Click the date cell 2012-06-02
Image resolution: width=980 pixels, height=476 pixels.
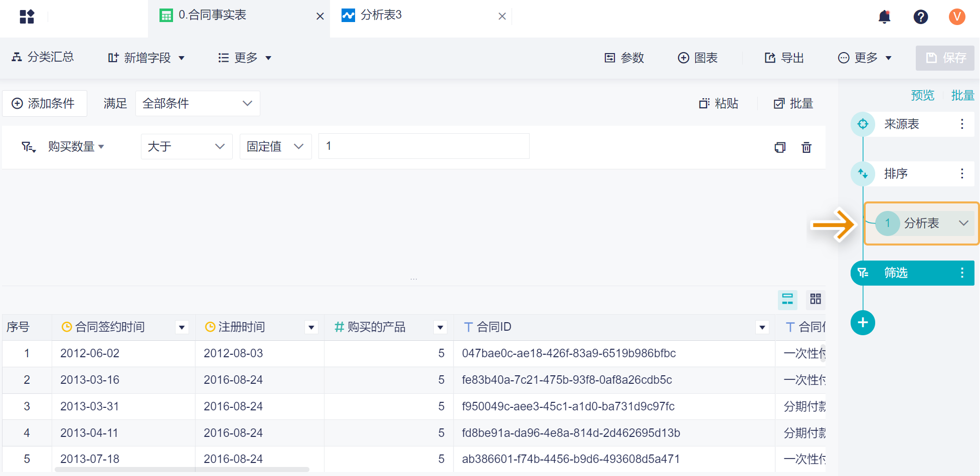click(x=90, y=353)
